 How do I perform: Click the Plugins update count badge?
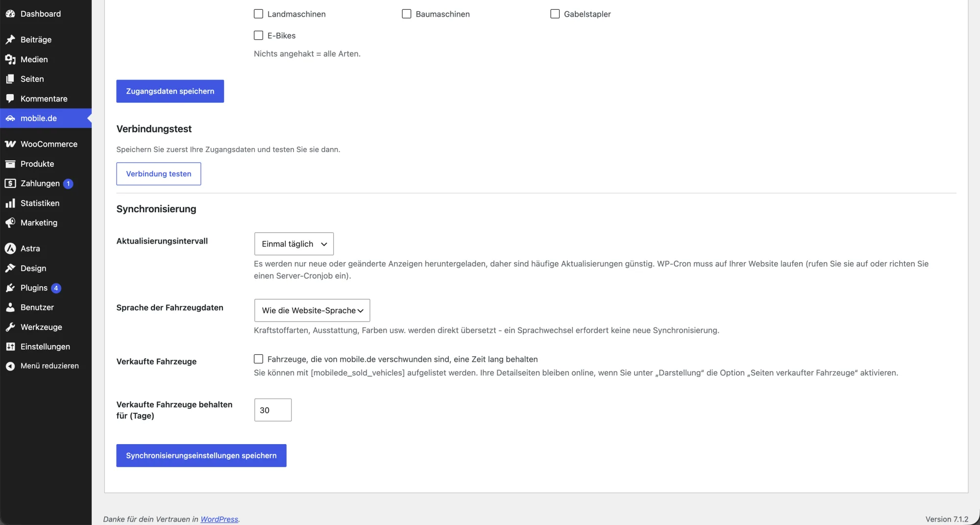point(56,288)
